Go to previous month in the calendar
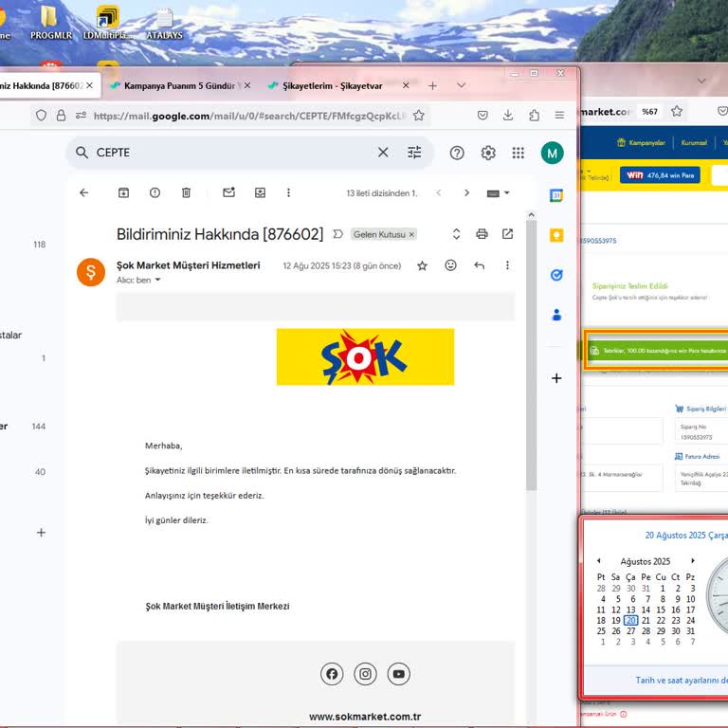This screenshot has height=728, width=728. click(599, 561)
